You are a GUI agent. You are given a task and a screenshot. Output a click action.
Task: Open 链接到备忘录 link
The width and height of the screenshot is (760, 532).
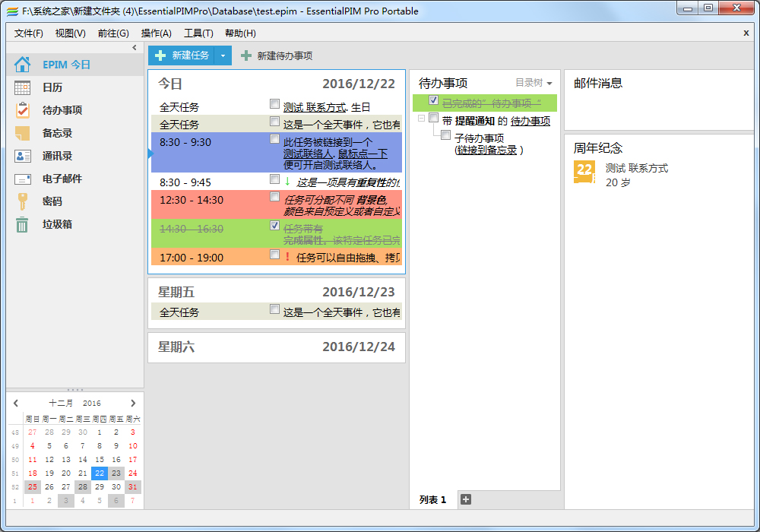point(486,150)
